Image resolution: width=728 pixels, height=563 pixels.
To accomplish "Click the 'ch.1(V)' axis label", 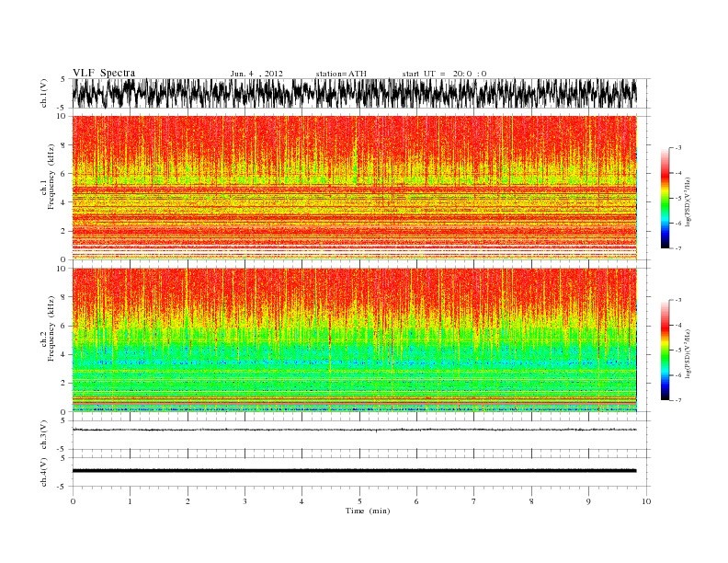I will tap(43, 93).
